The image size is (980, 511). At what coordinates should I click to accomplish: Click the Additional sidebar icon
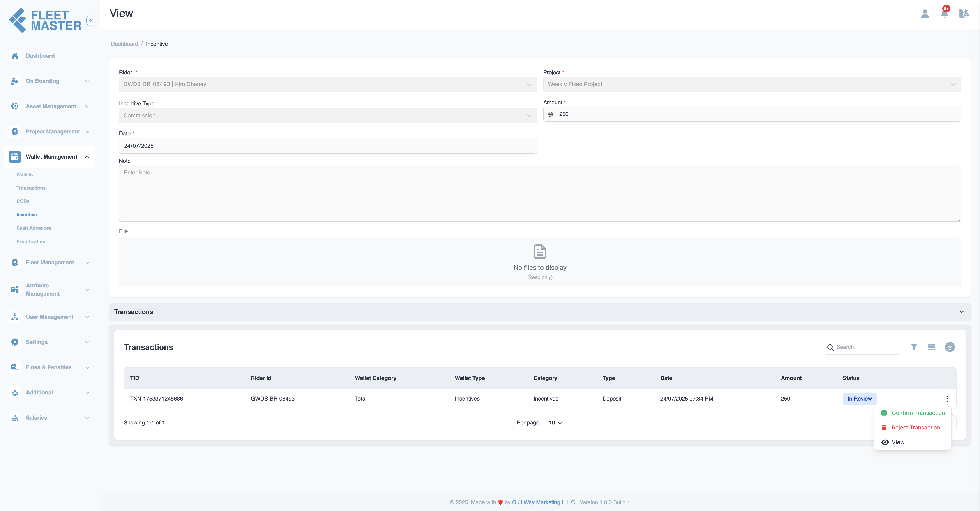click(15, 393)
